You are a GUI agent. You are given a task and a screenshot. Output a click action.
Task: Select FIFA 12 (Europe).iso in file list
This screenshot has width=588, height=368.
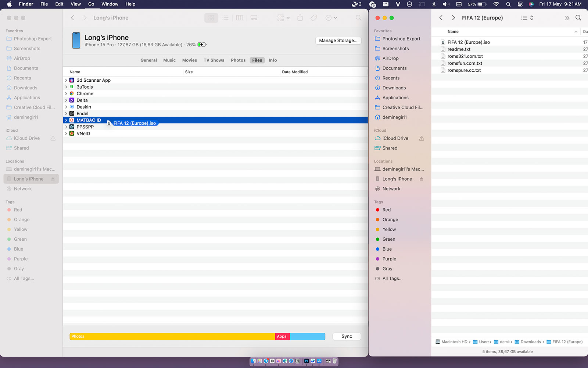tap(469, 42)
